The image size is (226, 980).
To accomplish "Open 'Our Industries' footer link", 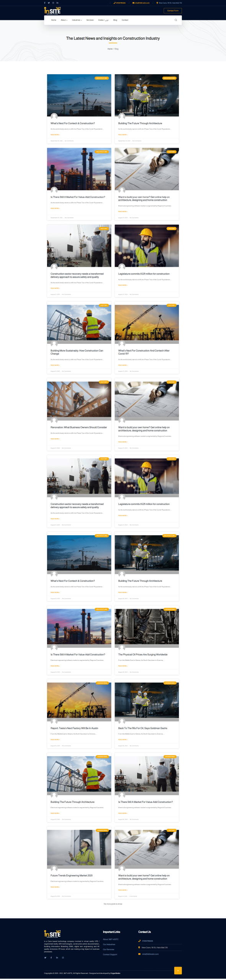I will pyautogui.click(x=109, y=944).
